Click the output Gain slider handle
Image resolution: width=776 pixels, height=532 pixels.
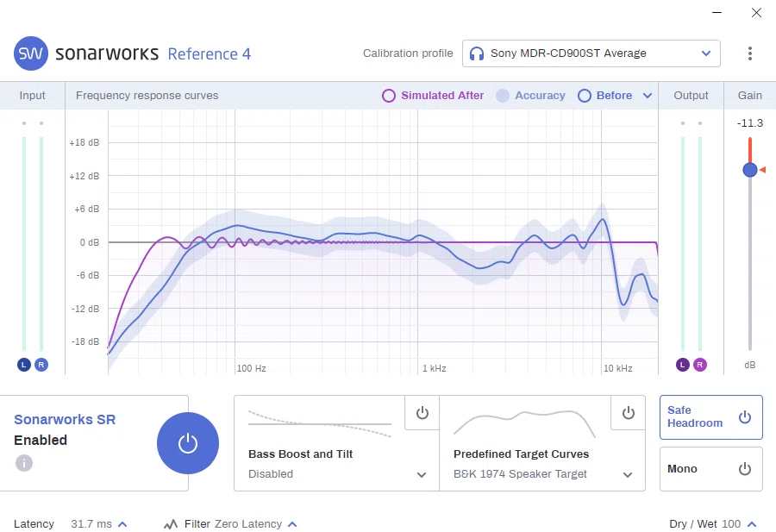(x=750, y=170)
